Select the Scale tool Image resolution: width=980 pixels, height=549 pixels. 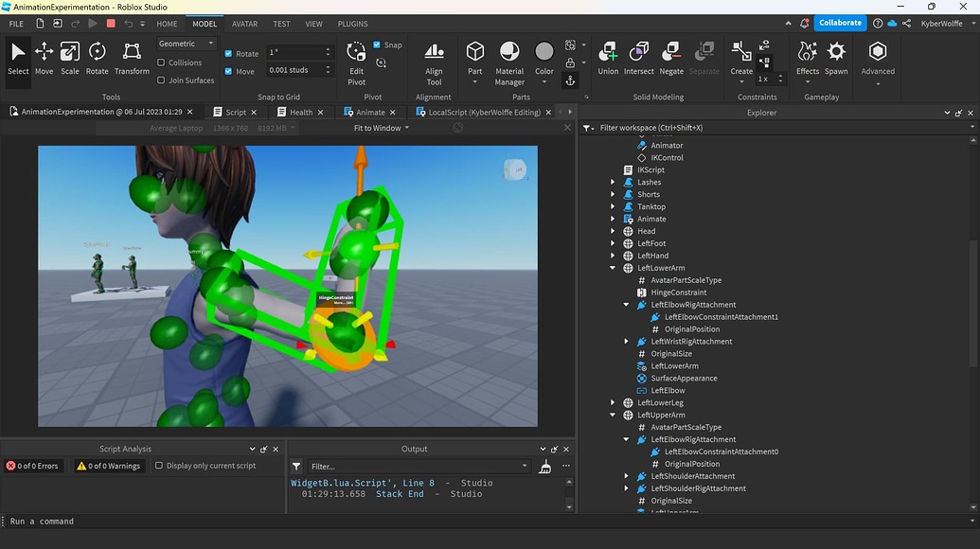point(69,57)
